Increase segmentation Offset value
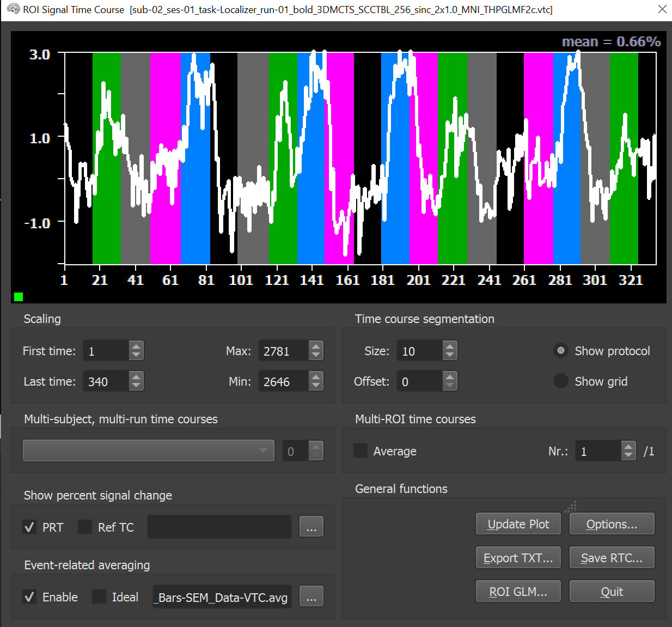The height and width of the screenshot is (627, 672). [449, 376]
